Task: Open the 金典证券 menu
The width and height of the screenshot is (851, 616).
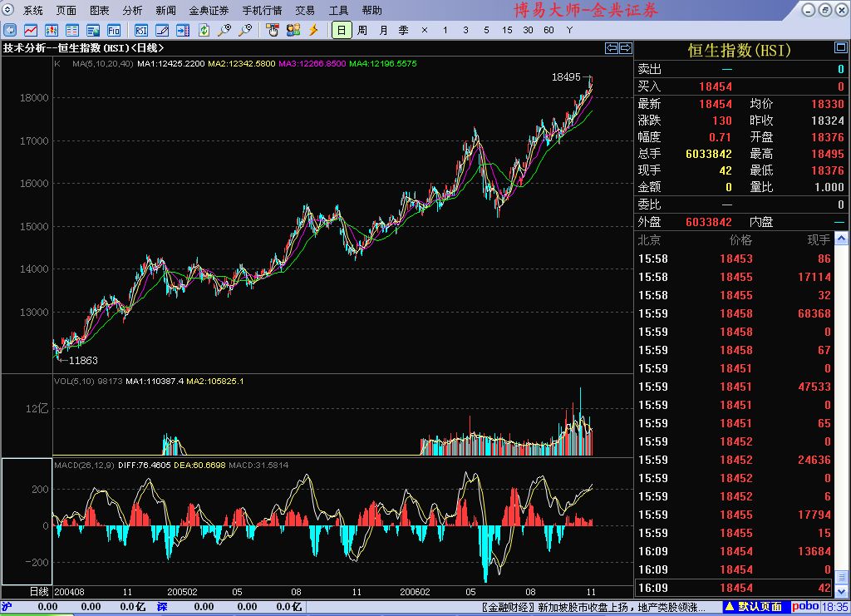Action: click(x=209, y=11)
